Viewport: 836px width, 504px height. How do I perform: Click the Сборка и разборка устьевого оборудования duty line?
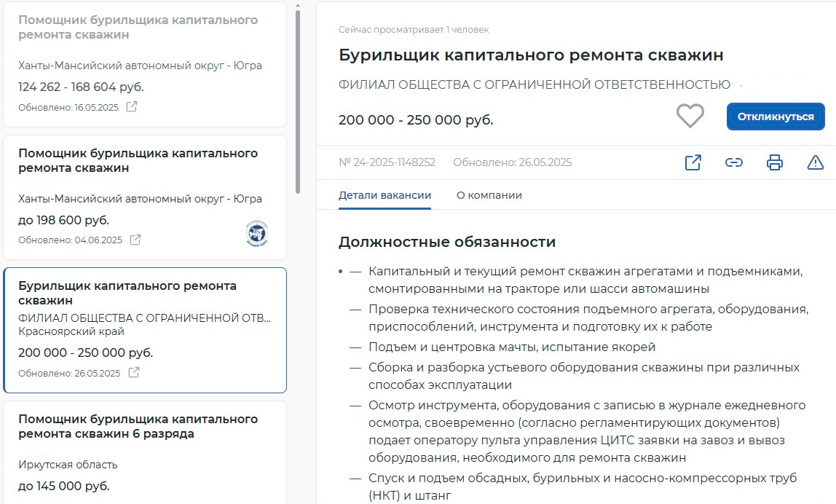tap(584, 376)
